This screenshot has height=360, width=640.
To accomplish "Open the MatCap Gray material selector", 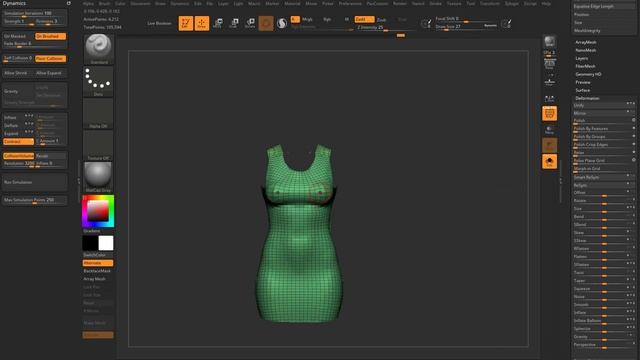I will 98,177.
